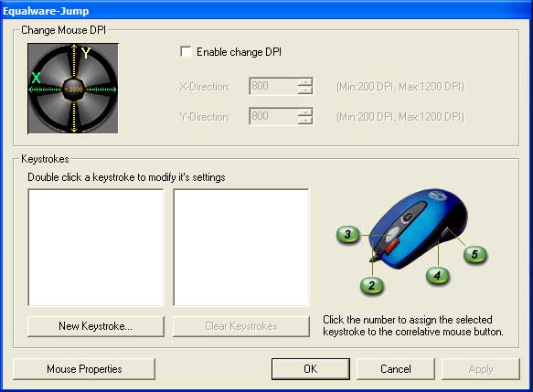Increase Y-Direction DPI with up arrow
This screenshot has height=392, width=533.
pyautogui.click(x=305, y=112)
